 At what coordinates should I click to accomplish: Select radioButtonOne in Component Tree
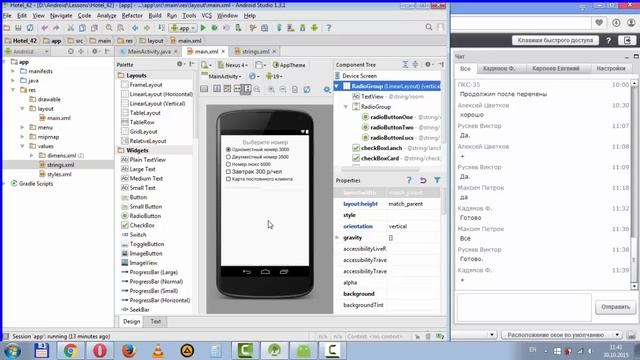[x=391, y=117]
